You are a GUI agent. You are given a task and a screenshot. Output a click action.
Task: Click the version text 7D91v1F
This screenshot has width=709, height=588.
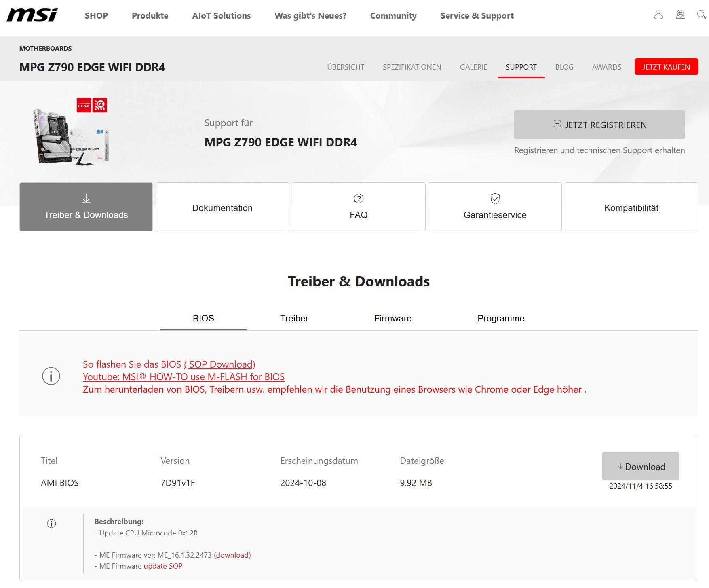click(178, 483)
